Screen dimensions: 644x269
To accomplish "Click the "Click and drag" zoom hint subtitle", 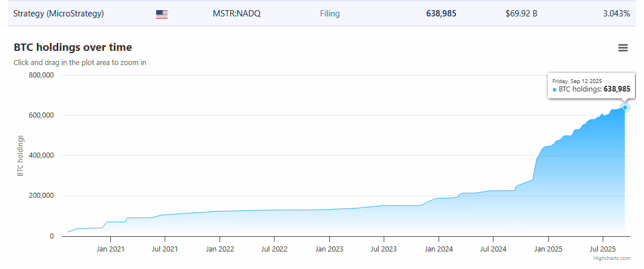I will point(80,63).
